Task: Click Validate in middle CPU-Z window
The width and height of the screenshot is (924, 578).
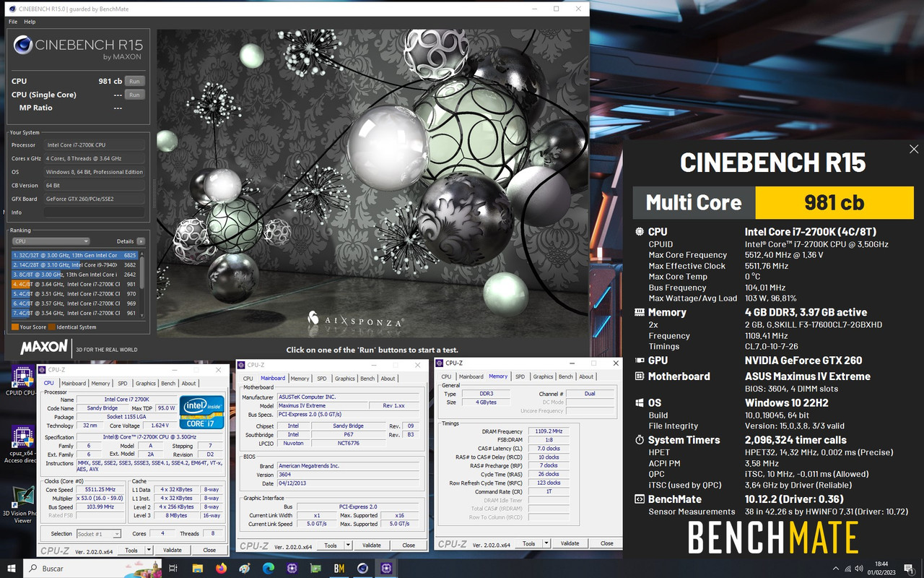Action: tap(371, 545)
